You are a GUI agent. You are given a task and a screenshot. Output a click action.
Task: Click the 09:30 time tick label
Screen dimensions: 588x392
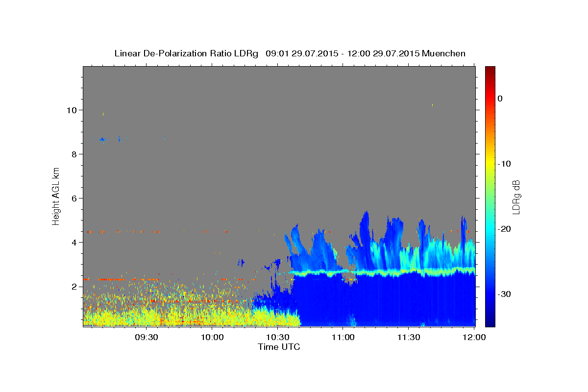point(147,337)
